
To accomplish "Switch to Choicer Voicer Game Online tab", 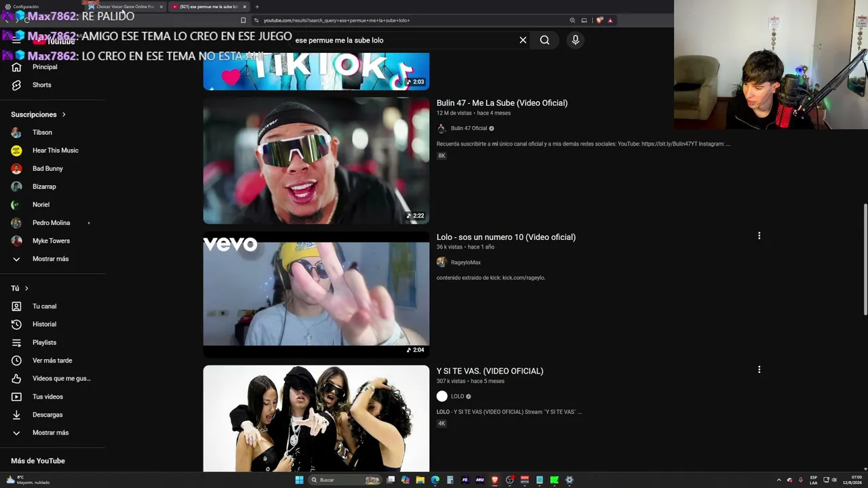I will point(126,7).
